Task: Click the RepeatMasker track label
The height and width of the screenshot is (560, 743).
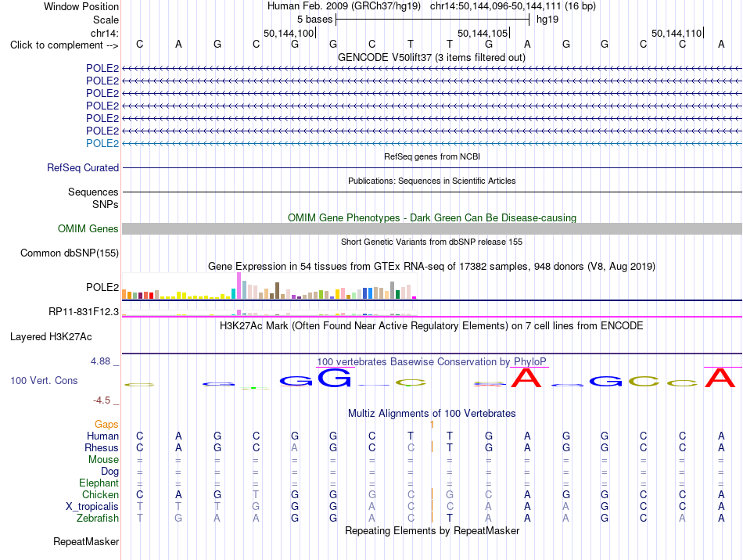Action: point(86,541)
